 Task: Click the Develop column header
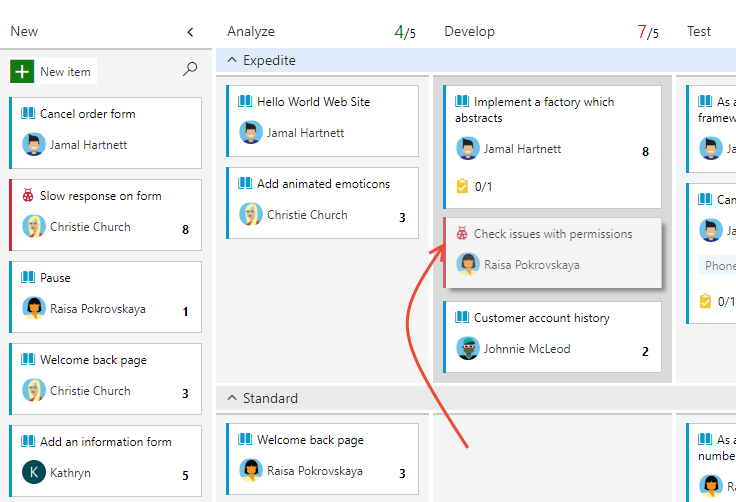coord(469,31)
